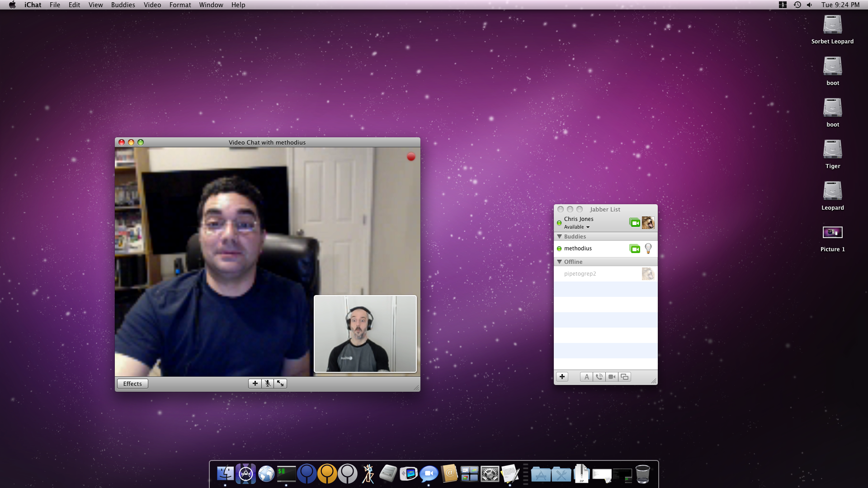Open Spaces from the Dock
868x488 pixels.
(x=470, y=474)
